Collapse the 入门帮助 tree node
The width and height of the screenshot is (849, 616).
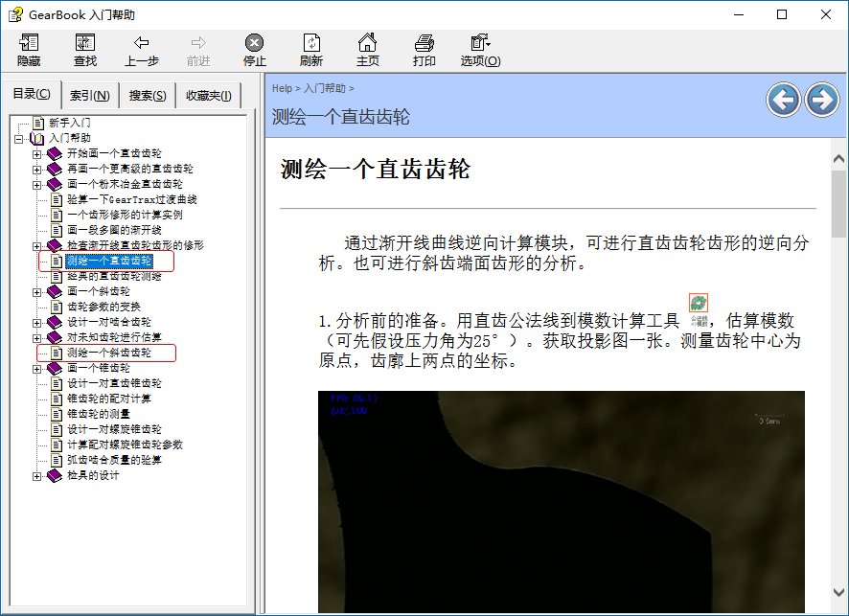[18, 139]
